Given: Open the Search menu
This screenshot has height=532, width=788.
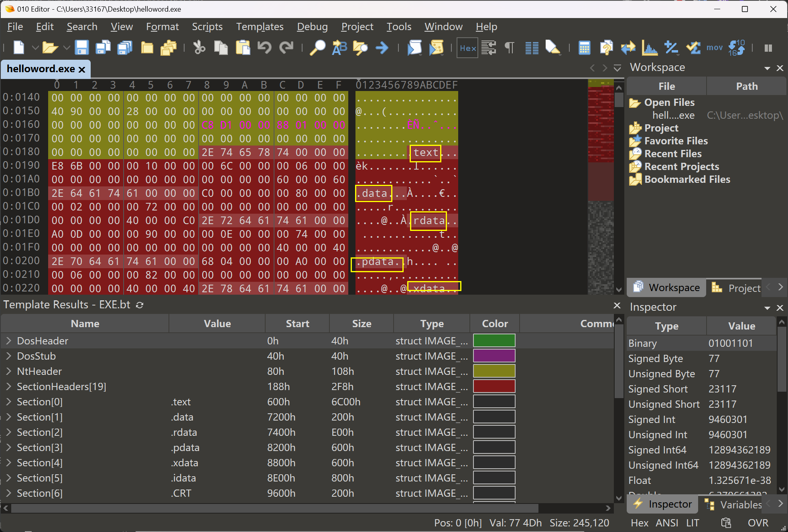Looking at the screenshot, I should click(x=82, y=26).
